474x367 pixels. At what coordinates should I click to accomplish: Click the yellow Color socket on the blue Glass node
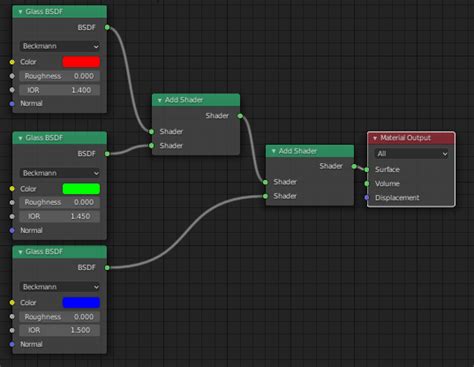tap(12, 303)
